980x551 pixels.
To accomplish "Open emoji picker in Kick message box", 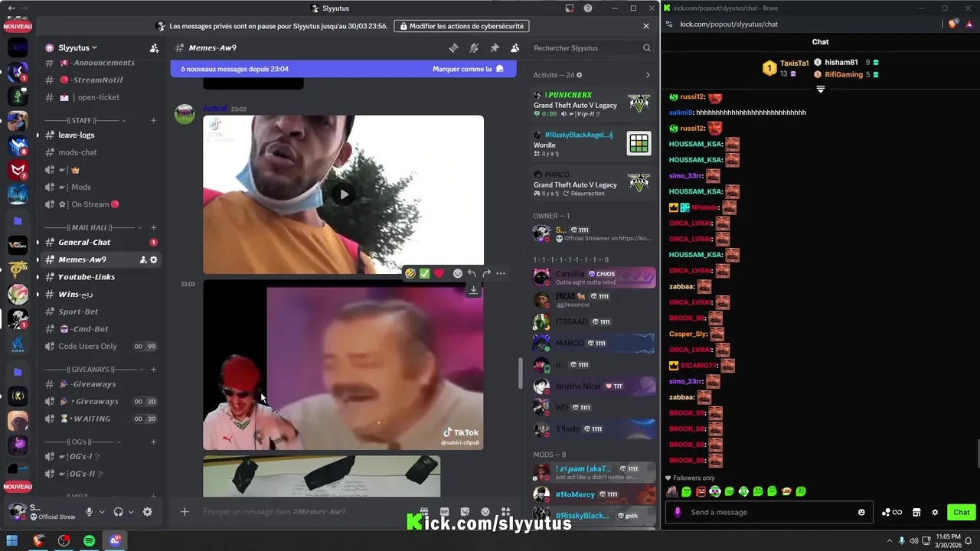I will pyautogui.click(x=861, y=512).
